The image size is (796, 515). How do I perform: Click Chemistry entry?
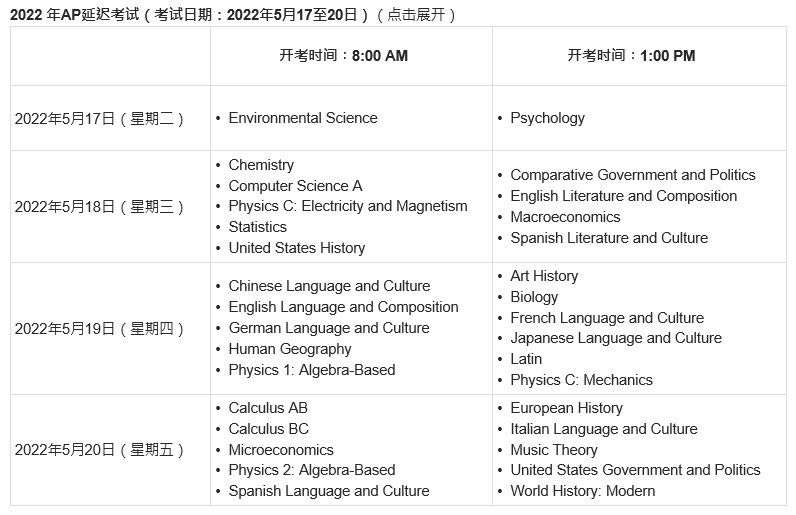click(261, 165)
